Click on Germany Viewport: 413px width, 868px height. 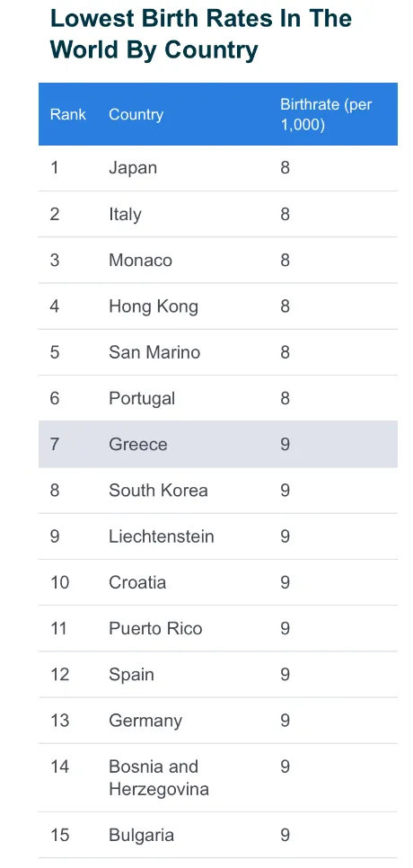(145, 721)
